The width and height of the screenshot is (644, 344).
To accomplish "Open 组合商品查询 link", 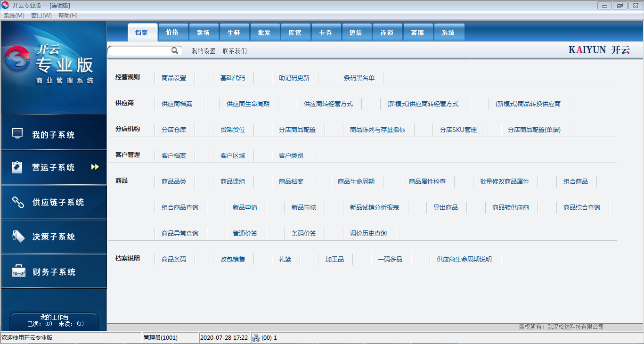I will coord(180,207).
